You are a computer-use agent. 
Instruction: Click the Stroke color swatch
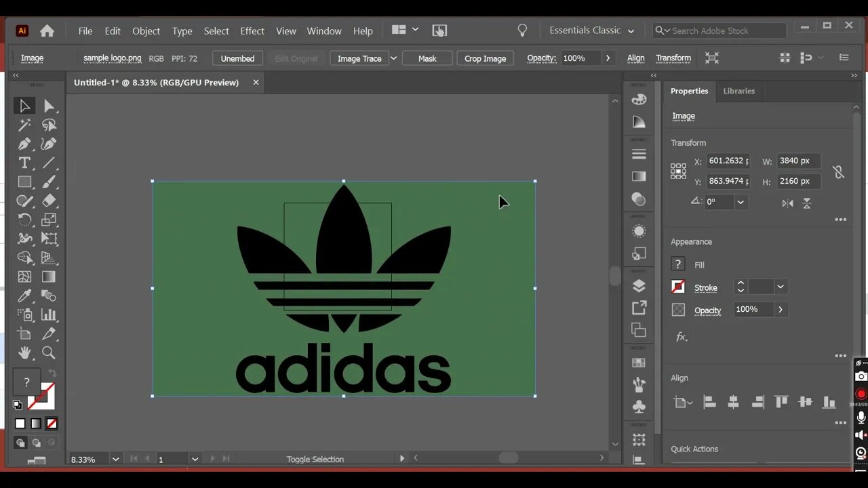[x=678, y=287]
